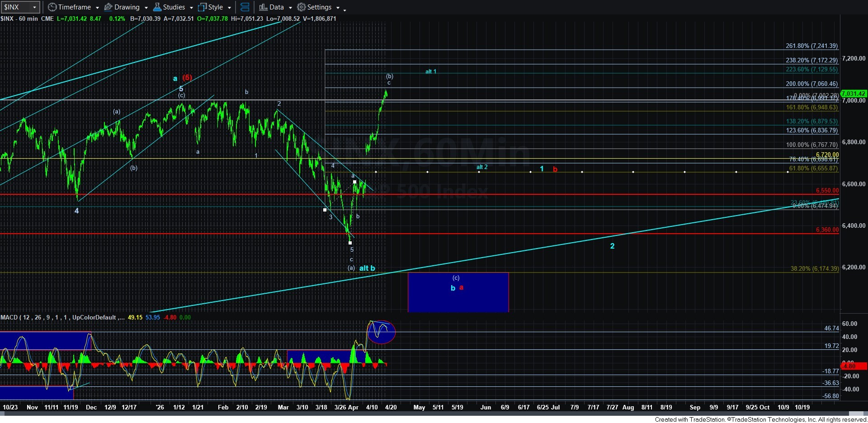Image resolution: width=868 pixels, height=423 pixels.
Task: Expand the $INX symbol dropdown
Action: coord(34,7)
